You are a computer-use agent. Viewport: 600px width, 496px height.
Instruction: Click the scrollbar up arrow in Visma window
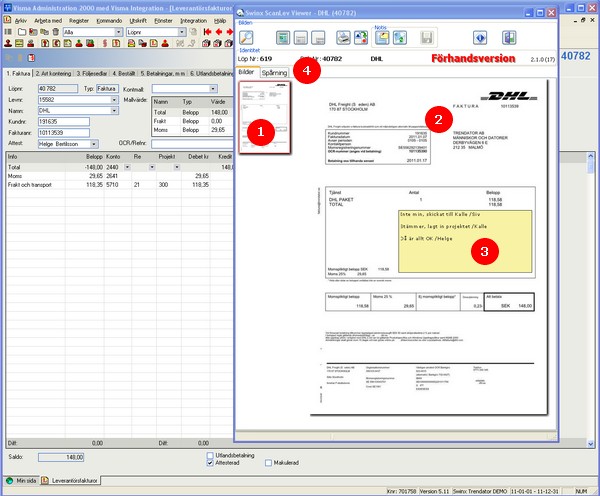click(x=591, y=156)
